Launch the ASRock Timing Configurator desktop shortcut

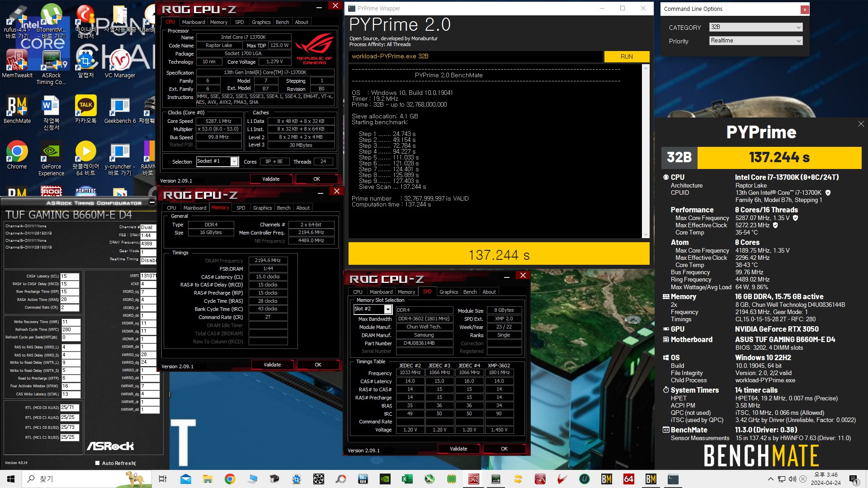coord(51,67)
